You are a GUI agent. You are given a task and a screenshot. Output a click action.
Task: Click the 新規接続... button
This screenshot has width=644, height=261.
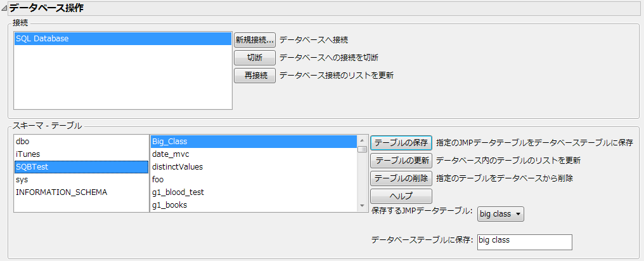tap(254, 39)
